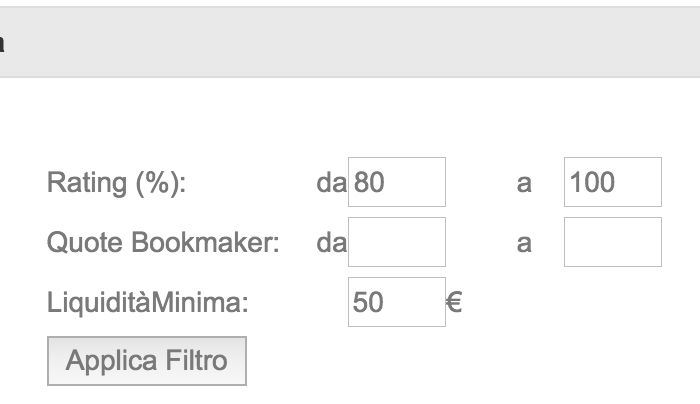This screenshot has width=700, height=404.
Task: Select the Rating maximum field showing 100
Action: [x=612, y=182]
